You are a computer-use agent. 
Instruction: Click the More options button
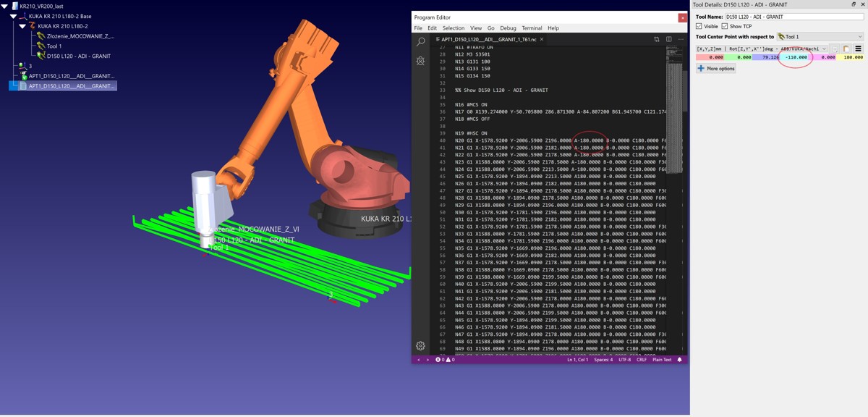click(x=716, y=69)
